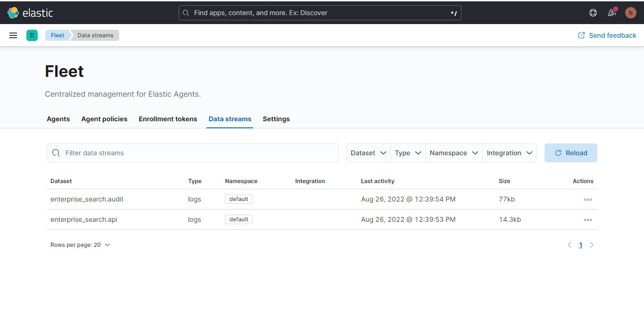Open the user profile avatar menu
The height and width of the screenshot is (310, 644).
[630, 12]
